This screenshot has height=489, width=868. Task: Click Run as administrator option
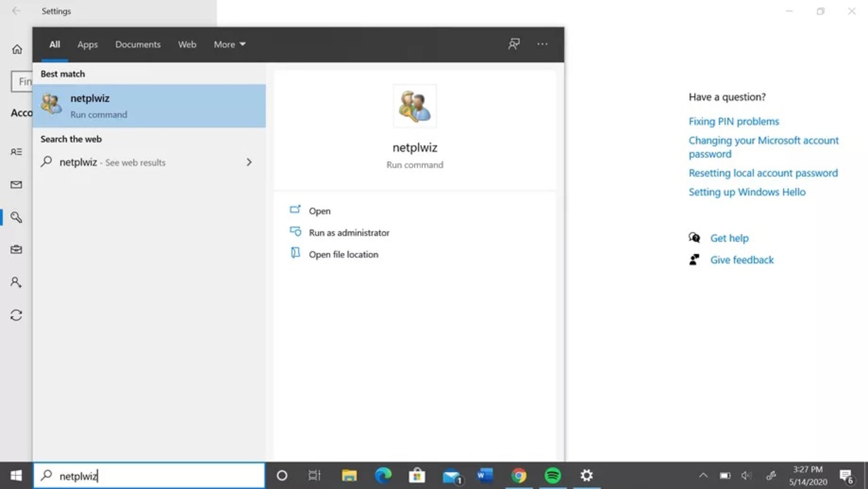(349, 233)
